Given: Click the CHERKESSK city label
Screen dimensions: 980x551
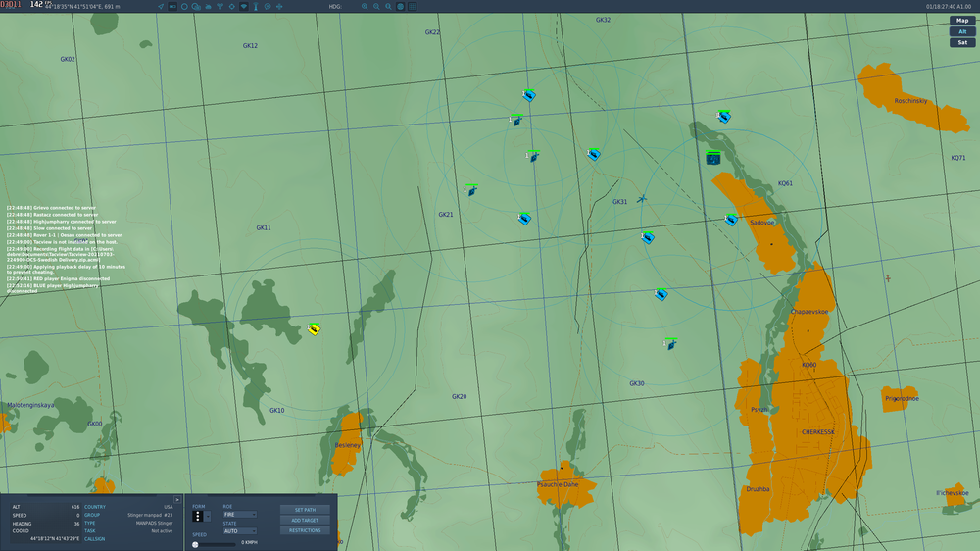Looking at the screenshot, I should [x=817, y=432].
